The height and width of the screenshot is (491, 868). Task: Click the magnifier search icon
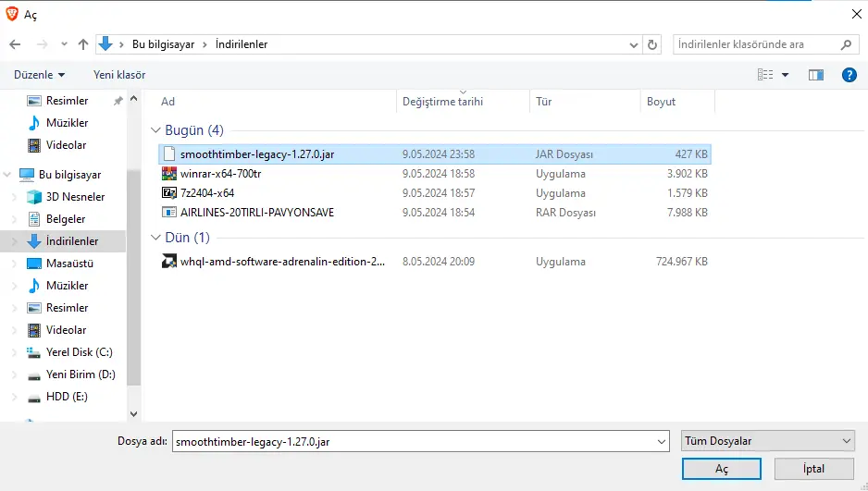pos(846,44)
